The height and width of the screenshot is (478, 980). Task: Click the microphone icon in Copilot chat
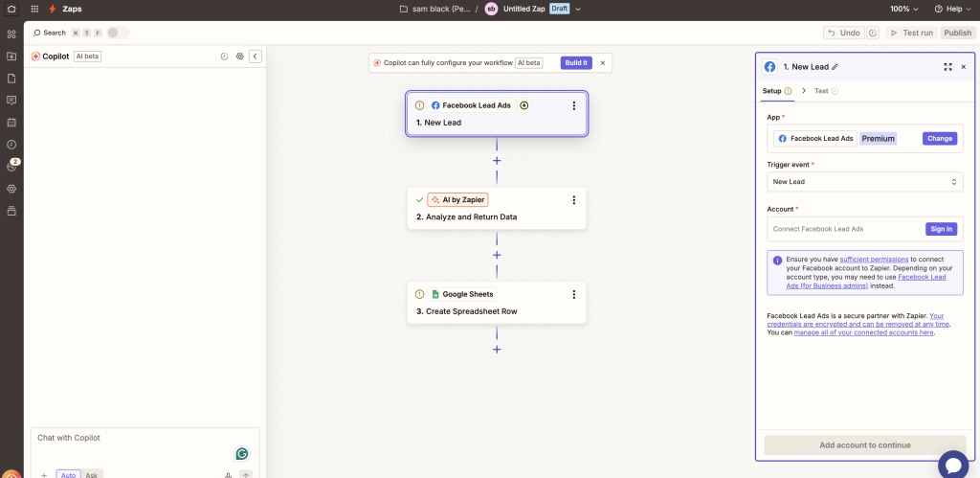pos(228,475)
